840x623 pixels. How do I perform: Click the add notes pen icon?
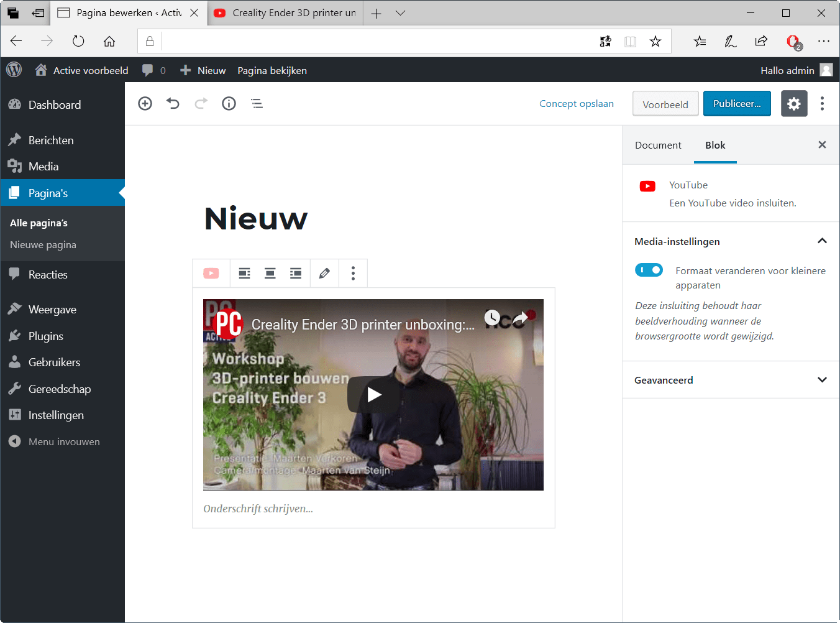coord(731,41)
